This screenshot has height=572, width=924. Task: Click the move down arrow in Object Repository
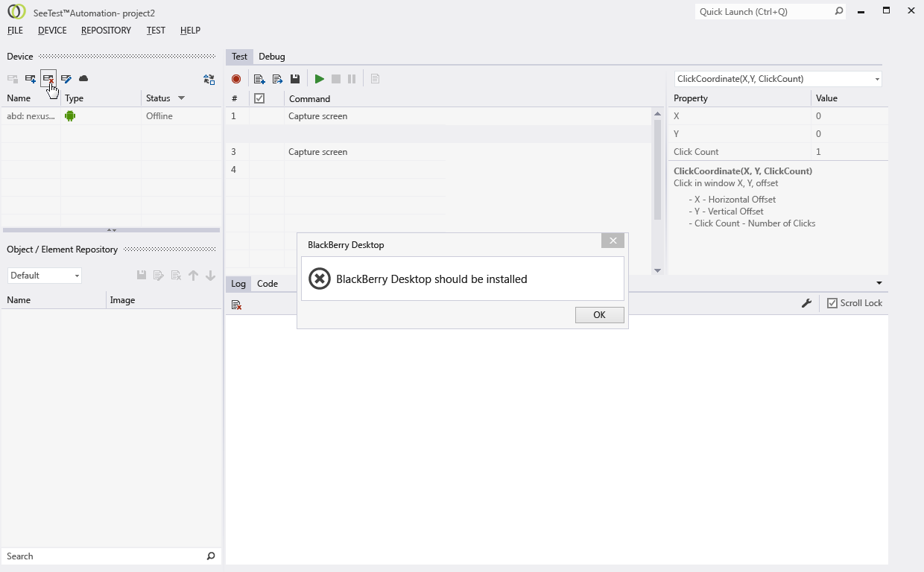click(210, 276)
